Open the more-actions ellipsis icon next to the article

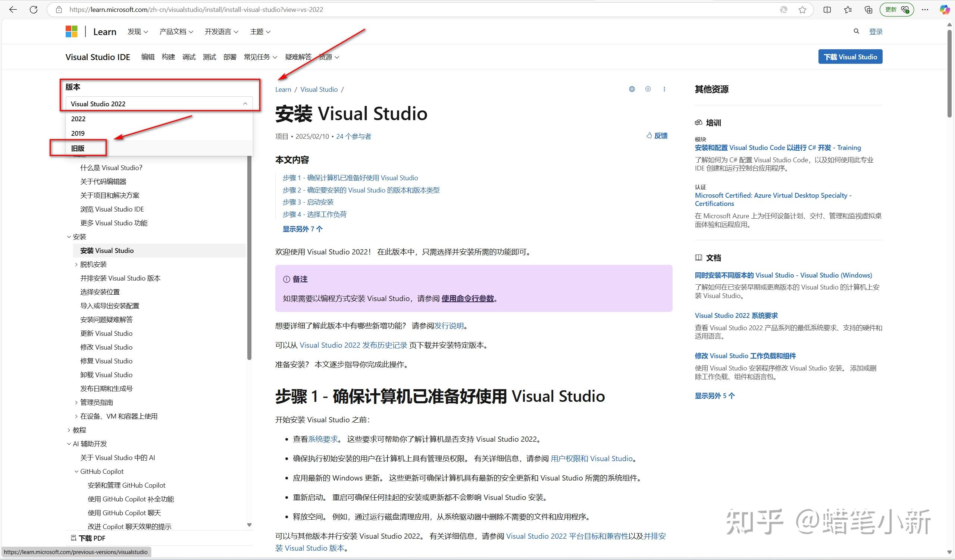coord(664,89)
